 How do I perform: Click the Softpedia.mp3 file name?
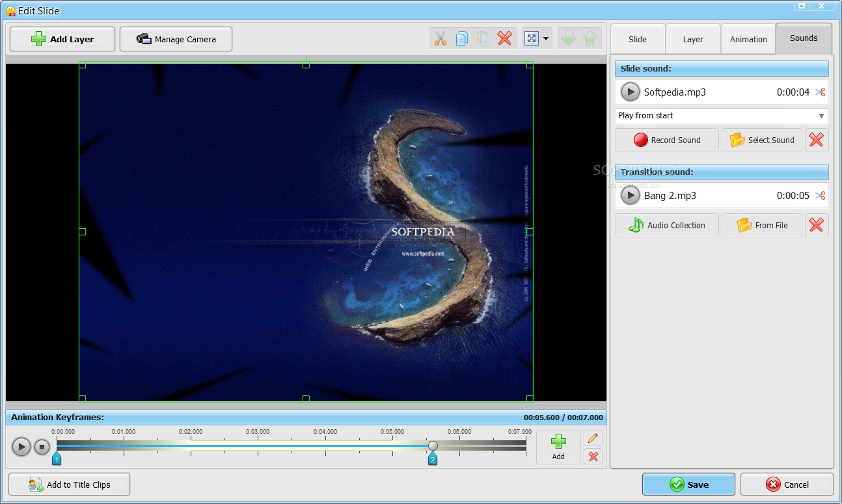click(675, 92)
